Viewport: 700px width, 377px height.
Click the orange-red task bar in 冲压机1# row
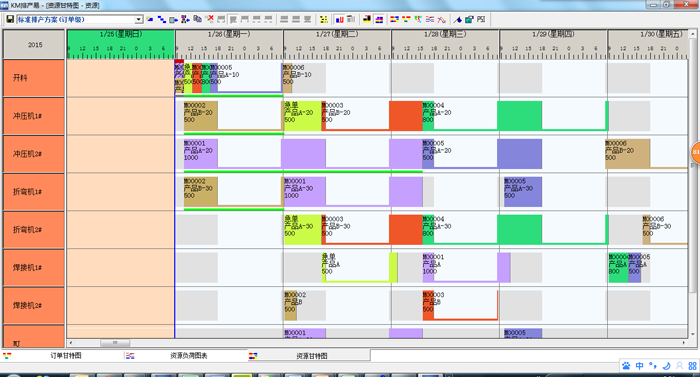point(405,116)
